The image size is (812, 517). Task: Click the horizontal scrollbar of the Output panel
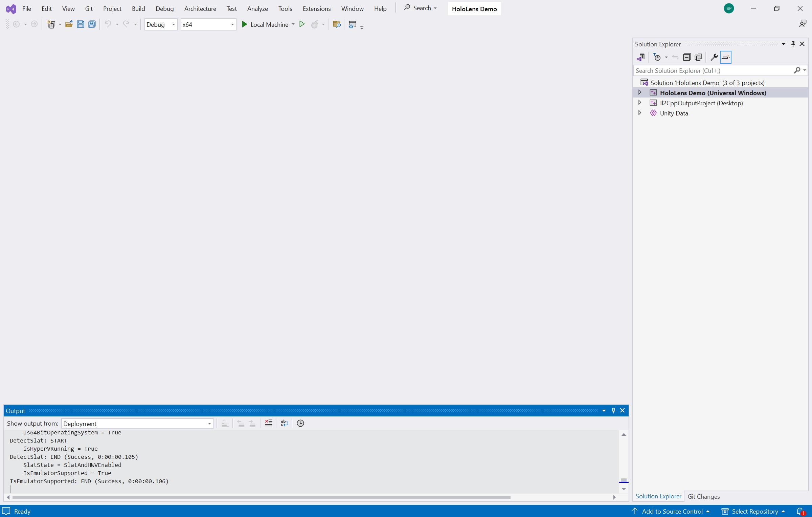coord(261,497)
